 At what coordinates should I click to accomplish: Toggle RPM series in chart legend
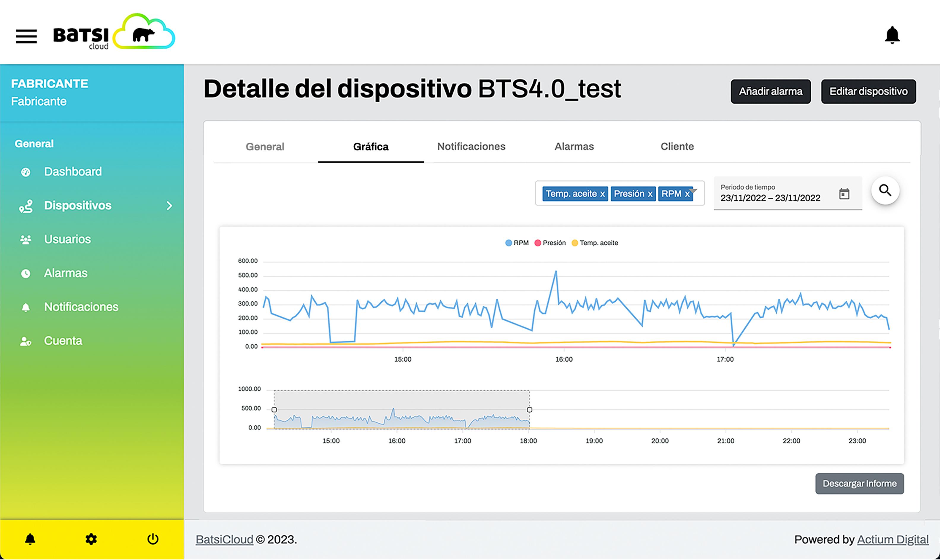(517, 243)
